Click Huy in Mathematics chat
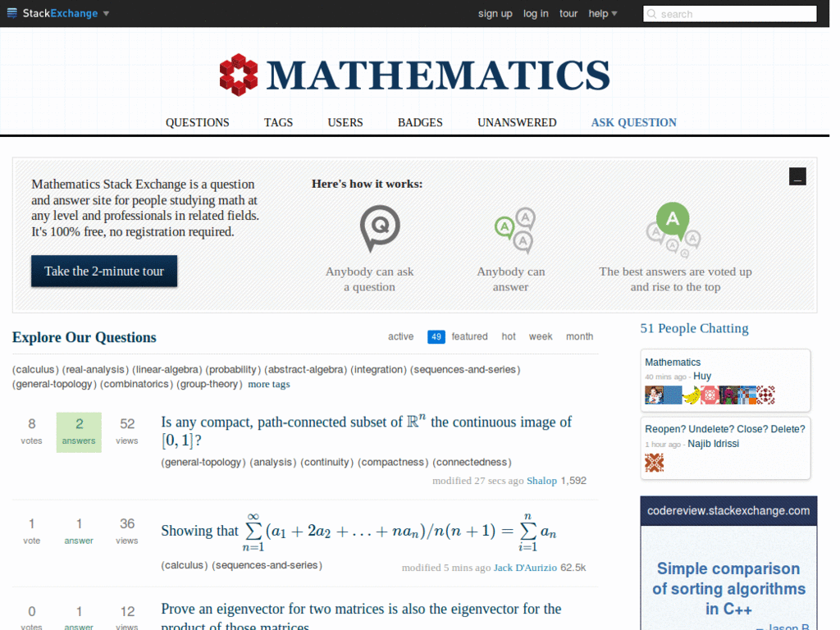 [x=702, y=376]
